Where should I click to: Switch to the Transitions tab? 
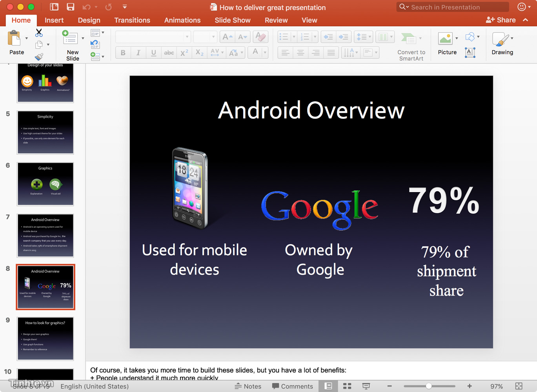[x=132, y=20]
